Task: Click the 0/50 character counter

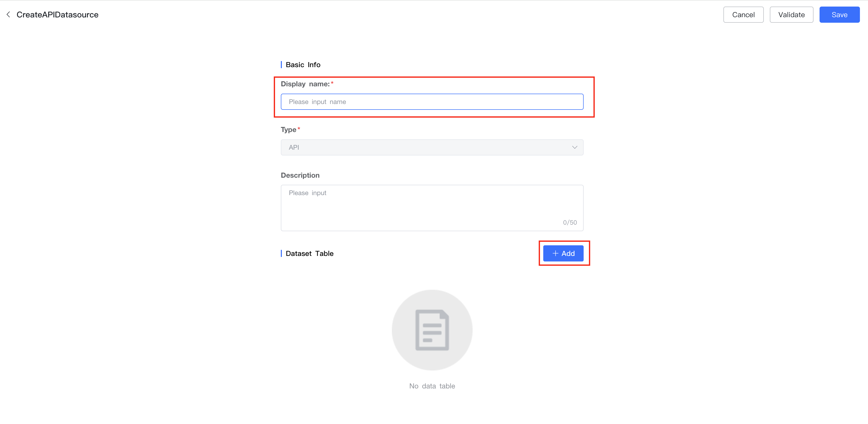Action: click(x=569, y=222)
